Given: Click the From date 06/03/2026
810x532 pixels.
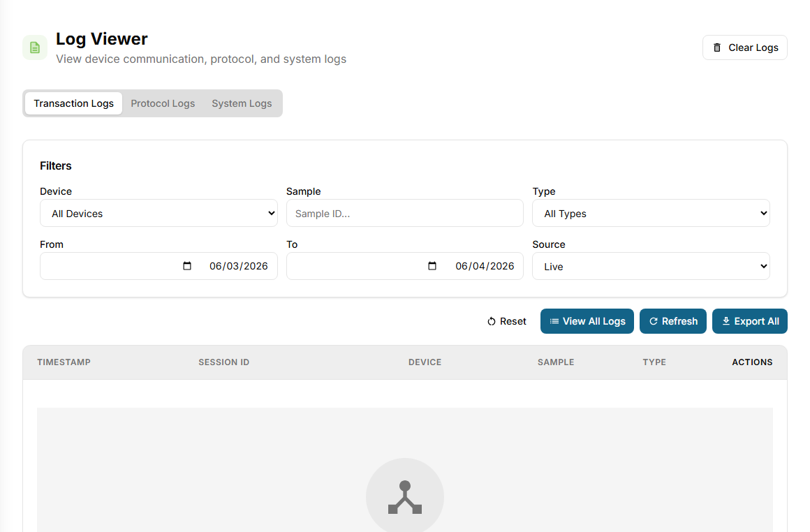Looking at the screenshot, I should point(239,266).
